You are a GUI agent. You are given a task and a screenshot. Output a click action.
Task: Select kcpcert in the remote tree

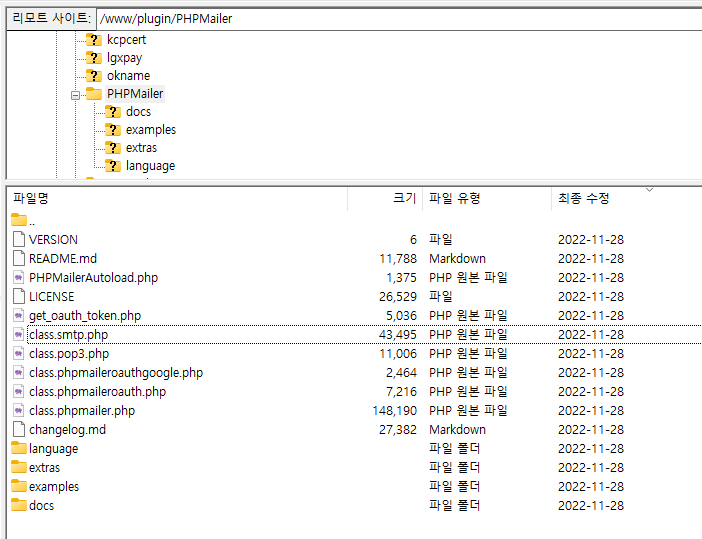coord(126,40)
